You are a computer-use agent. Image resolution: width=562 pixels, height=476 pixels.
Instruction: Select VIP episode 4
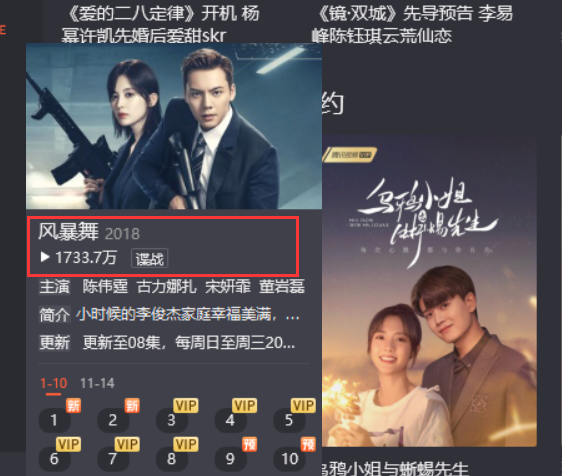pos(230,420)
